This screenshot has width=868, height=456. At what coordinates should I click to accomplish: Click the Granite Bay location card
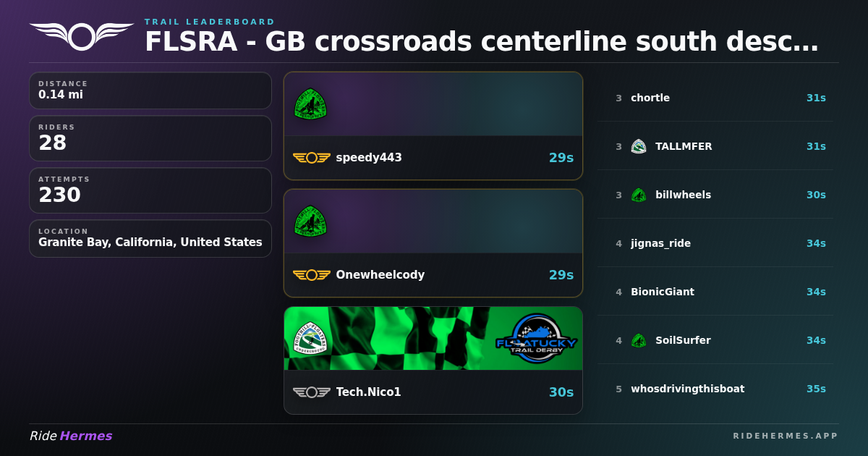point(150,239)
